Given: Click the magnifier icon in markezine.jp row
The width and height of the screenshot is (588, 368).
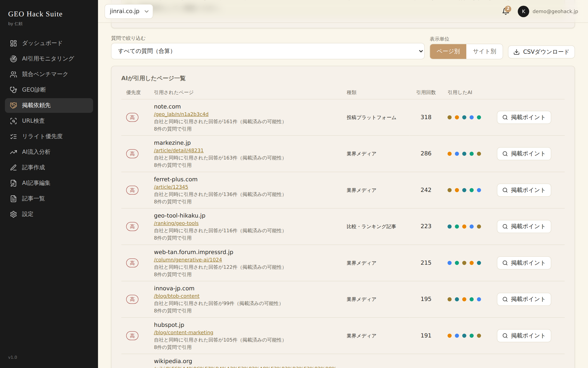Looking at the screenshot, I should tap(505, 154).
